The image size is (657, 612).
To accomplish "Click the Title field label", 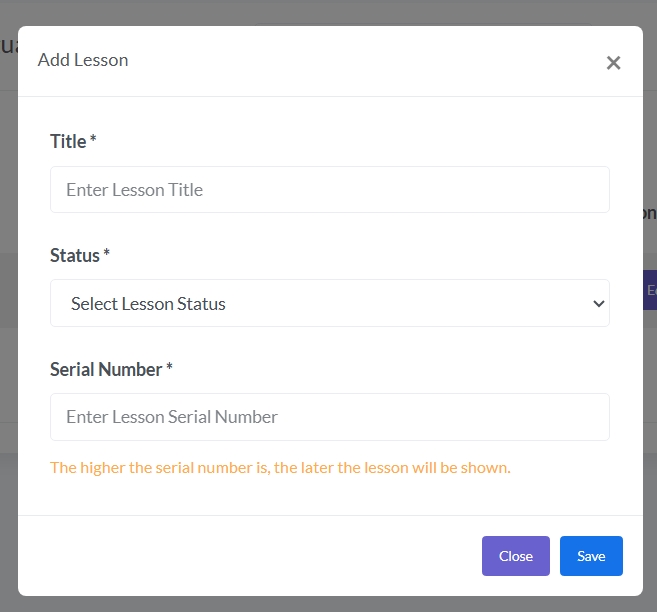I will click(68, 142).
